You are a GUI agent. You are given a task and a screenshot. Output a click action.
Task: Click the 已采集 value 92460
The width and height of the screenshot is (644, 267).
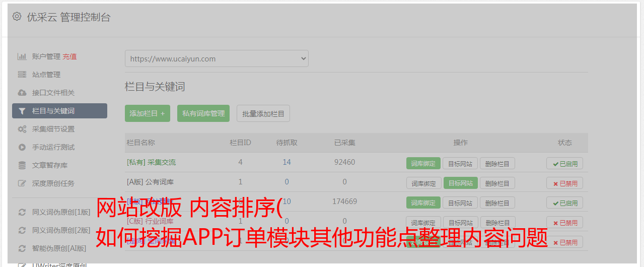pos(344,162)
